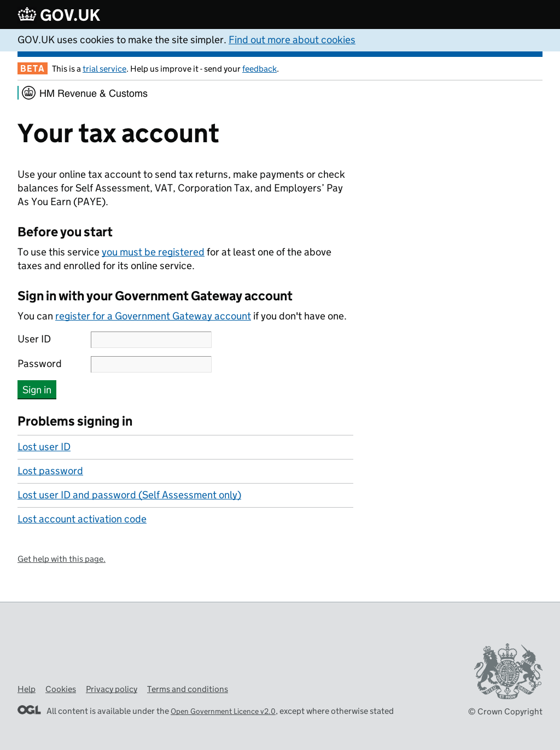This screenshot has width=560, height=750.
Task: Open the Lost password link
Action: coord(50,471)
